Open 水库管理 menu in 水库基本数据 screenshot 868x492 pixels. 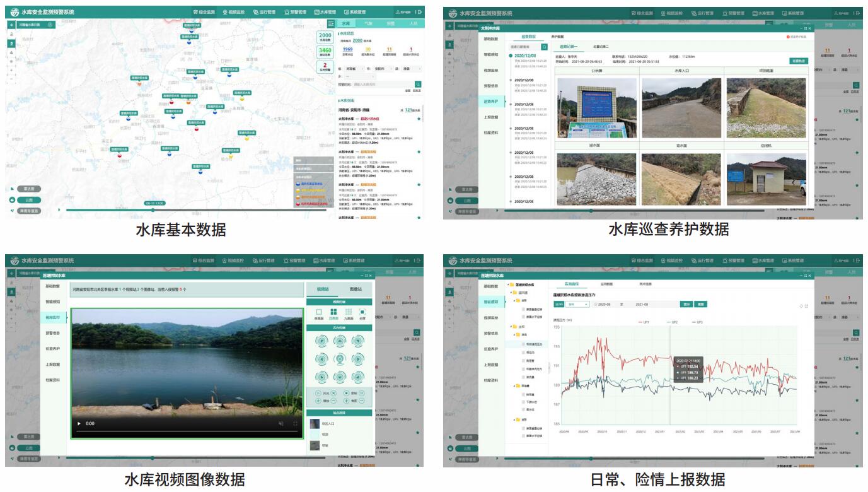pyautogui.click(x=325, y=12)
